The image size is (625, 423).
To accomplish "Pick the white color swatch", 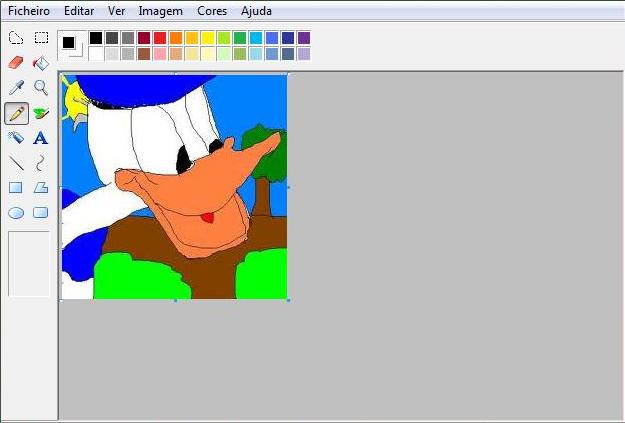I will (x=96, y=54).
